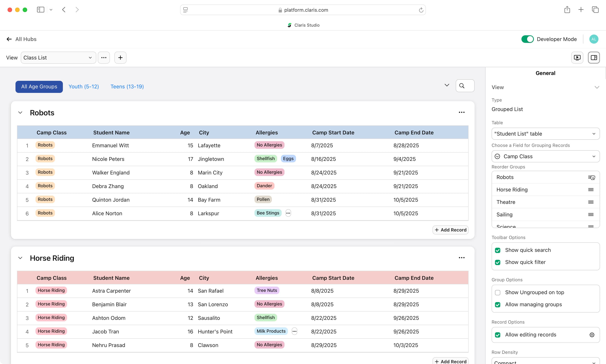Open view options ellipsis next to Class List
Screen dimensions: 606x364
104,58
